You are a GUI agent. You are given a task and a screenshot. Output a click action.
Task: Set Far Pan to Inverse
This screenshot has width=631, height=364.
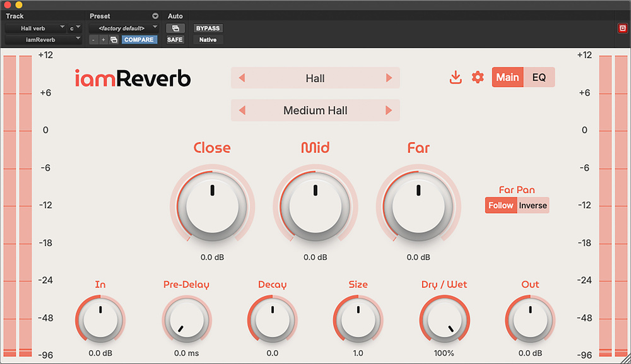click(x=533, y=206)
